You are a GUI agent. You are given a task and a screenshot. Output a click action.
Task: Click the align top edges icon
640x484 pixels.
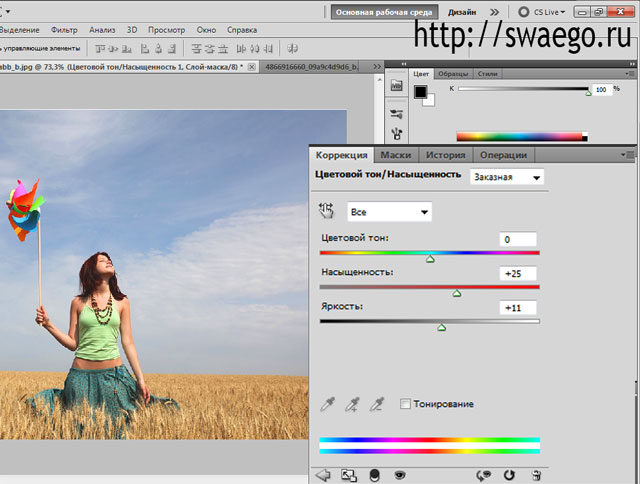100,49
